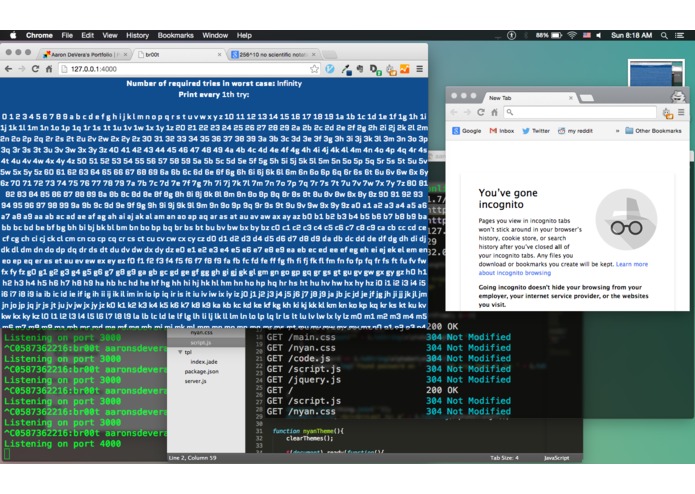Open new tab in incognito window

tap(586, 98)
